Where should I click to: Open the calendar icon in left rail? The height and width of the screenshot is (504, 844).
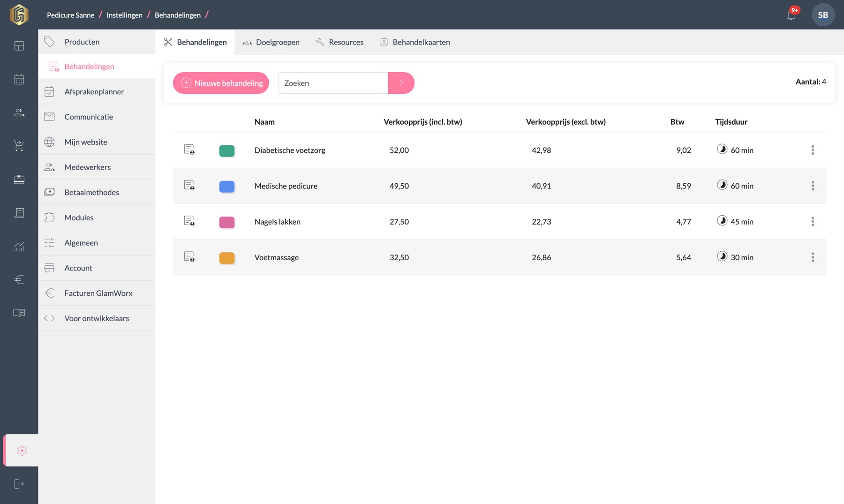point(19,79)
